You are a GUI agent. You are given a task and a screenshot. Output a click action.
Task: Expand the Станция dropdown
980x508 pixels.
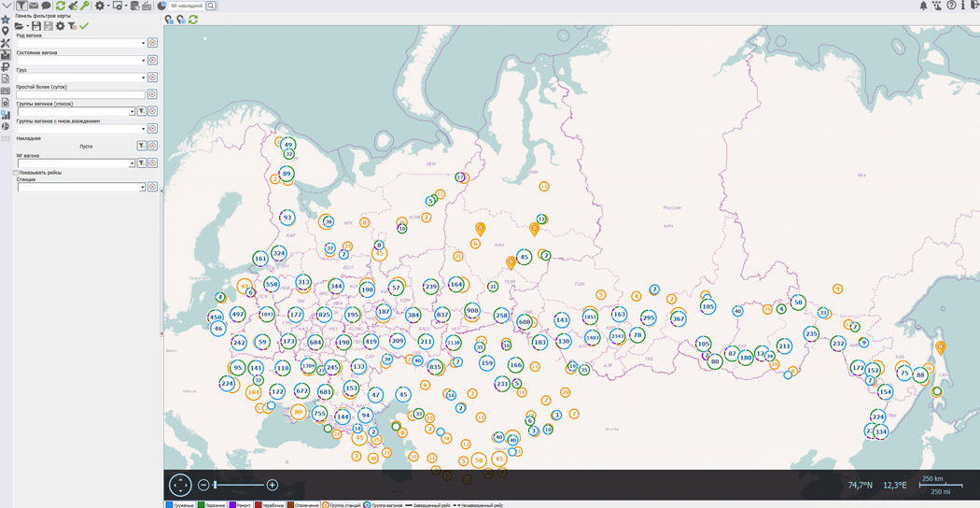[x=142, y=188]
